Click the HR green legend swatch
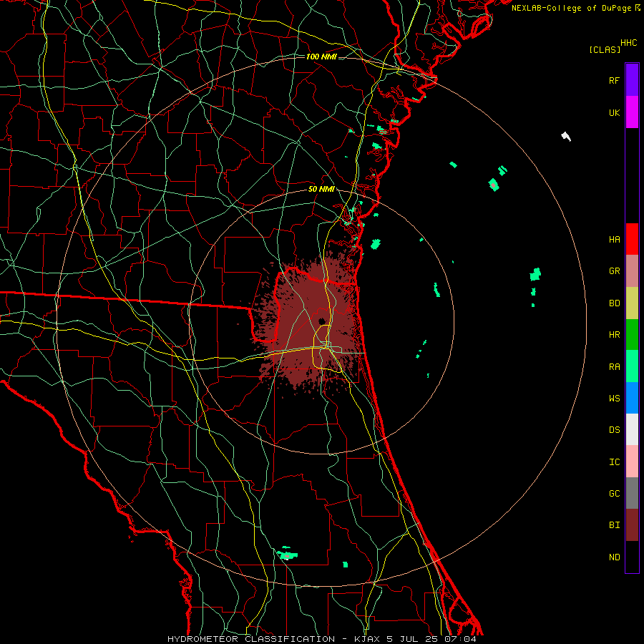 [x=632, y=334]
